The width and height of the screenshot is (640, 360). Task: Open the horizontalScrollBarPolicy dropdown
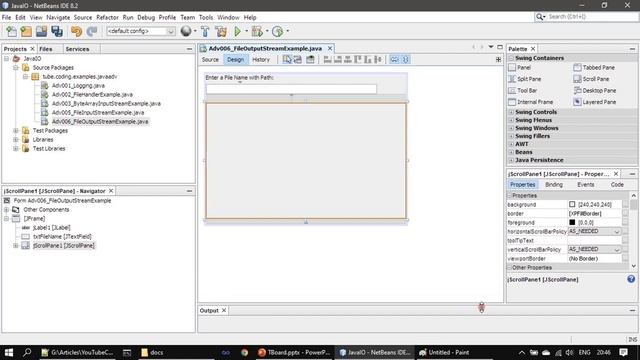click(617, 231)
